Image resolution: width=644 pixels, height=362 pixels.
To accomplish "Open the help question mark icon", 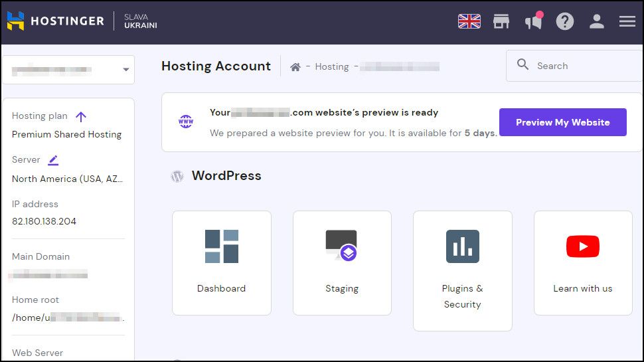I will coord(565,21).
